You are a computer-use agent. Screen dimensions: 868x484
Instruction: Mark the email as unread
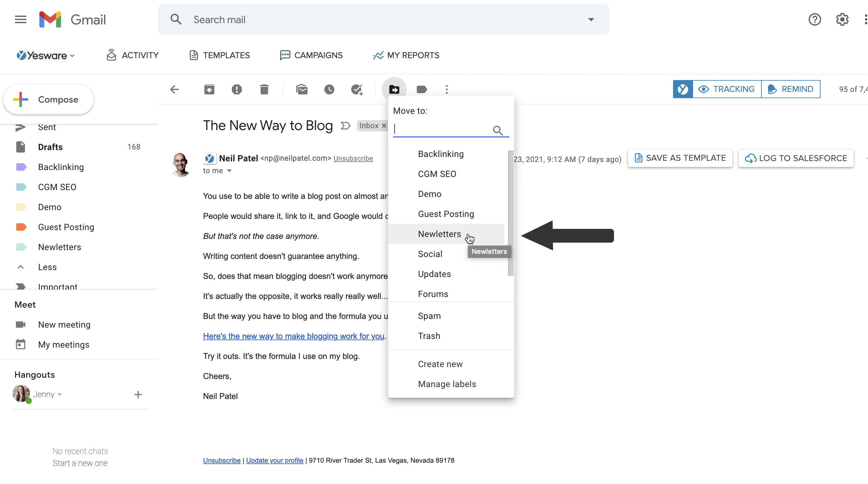coord(302,89)
